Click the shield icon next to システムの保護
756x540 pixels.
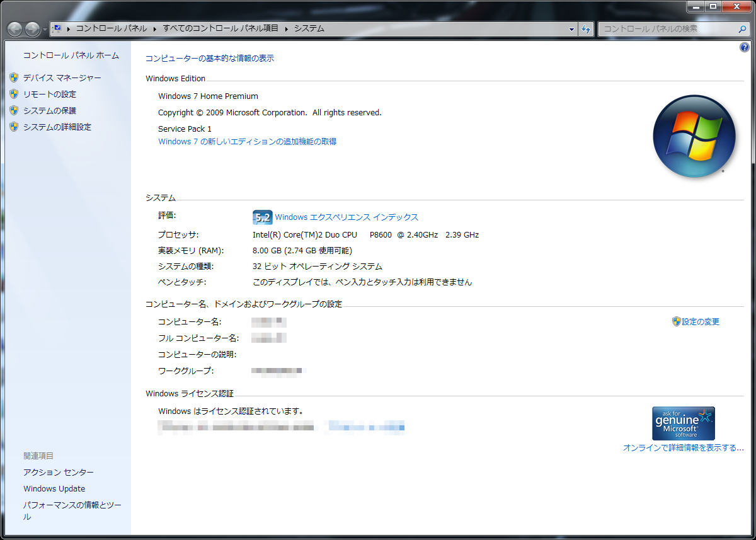[14, 110]
